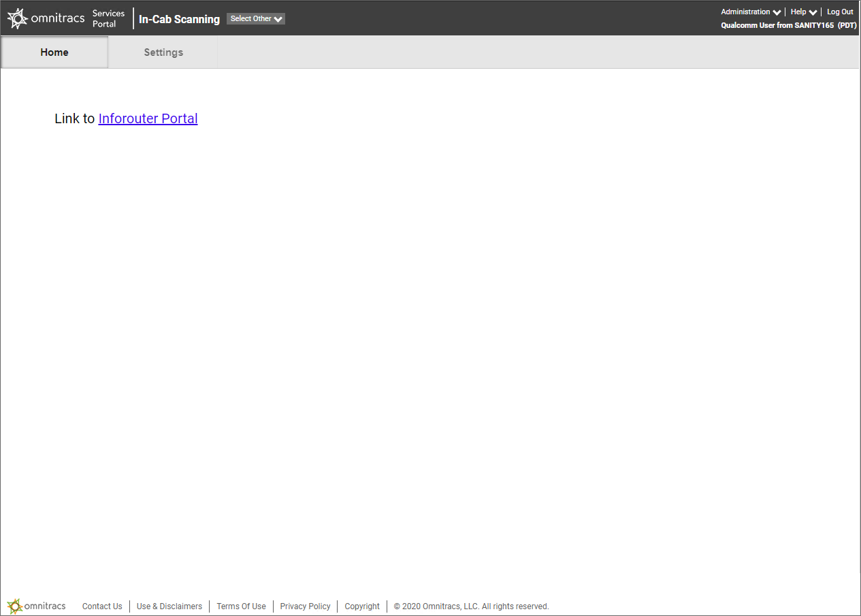The image size is (861, 616).
Task: Click the chevron arrow beside Administration
Action: tap(777, 12)
